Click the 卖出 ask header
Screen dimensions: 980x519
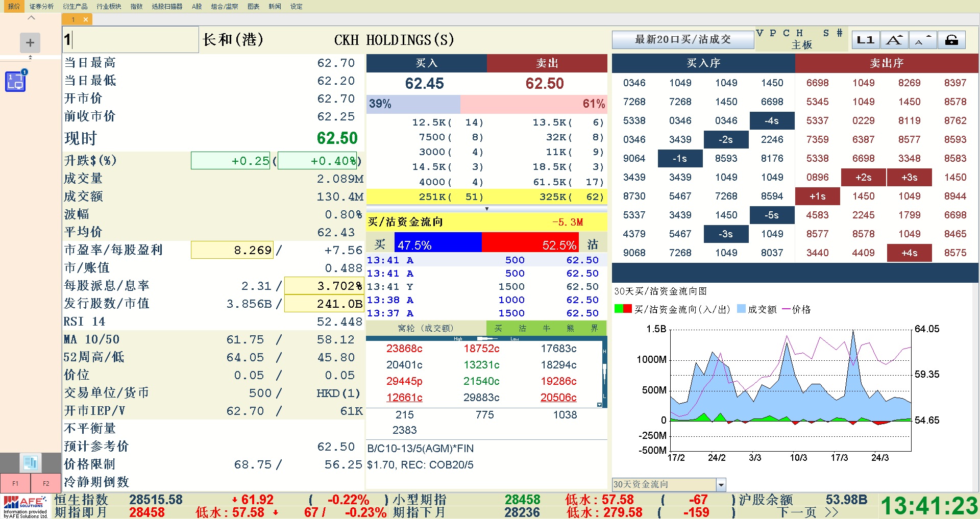[547, 63]
